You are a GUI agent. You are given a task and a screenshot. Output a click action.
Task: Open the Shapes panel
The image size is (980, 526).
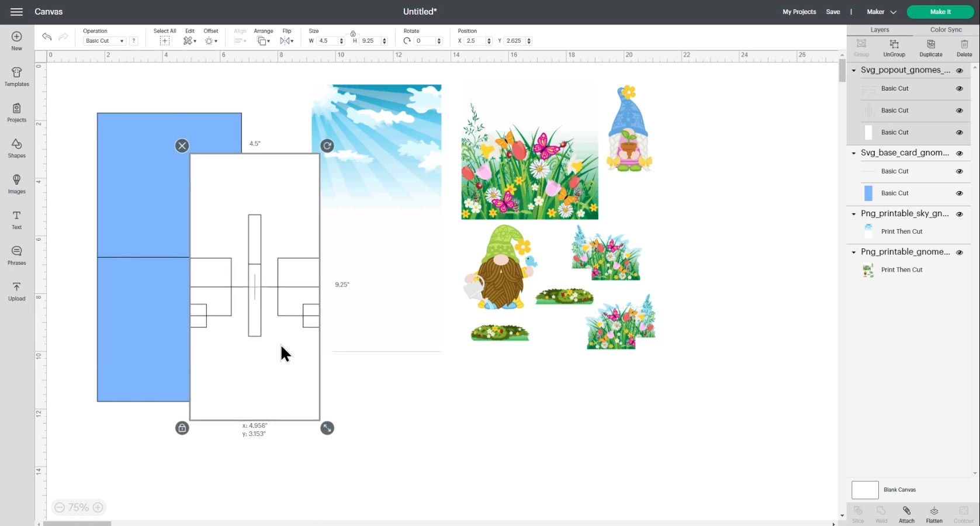pos(16,148)
